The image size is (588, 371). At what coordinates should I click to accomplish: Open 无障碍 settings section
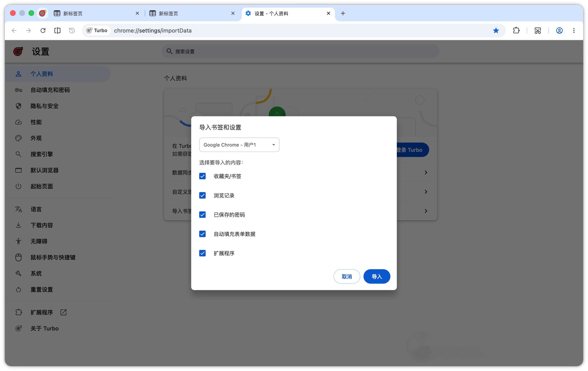click(x=58, y=241)
